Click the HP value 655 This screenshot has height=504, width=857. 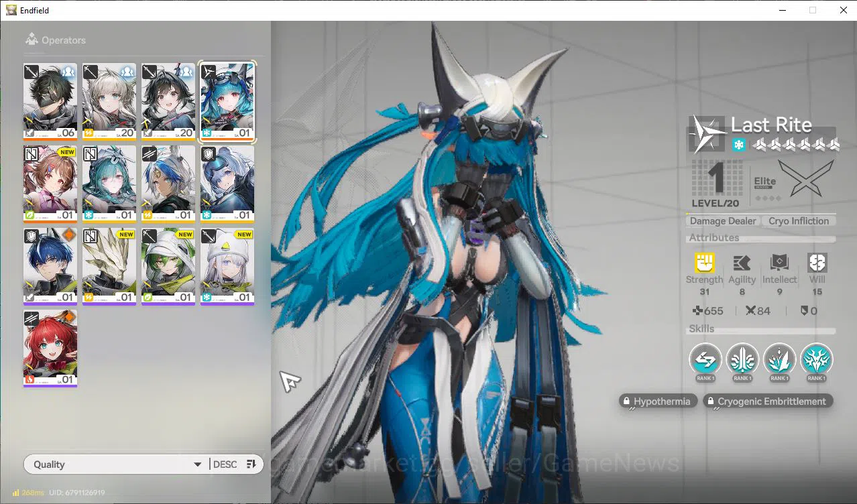[708, 311]
